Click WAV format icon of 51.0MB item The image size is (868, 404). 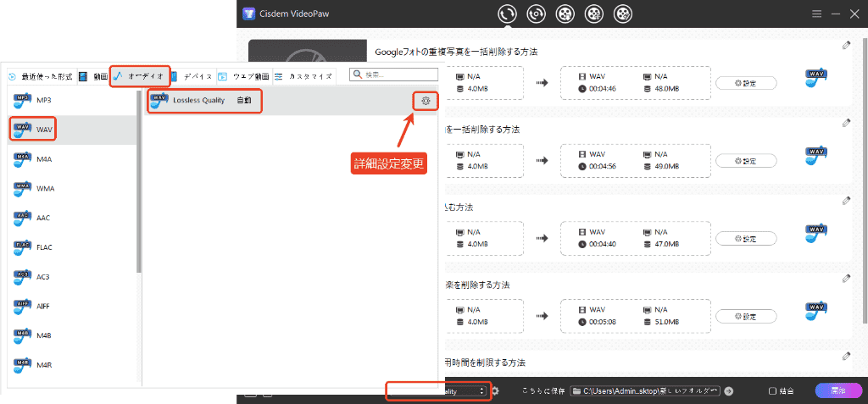pos(816,311)
